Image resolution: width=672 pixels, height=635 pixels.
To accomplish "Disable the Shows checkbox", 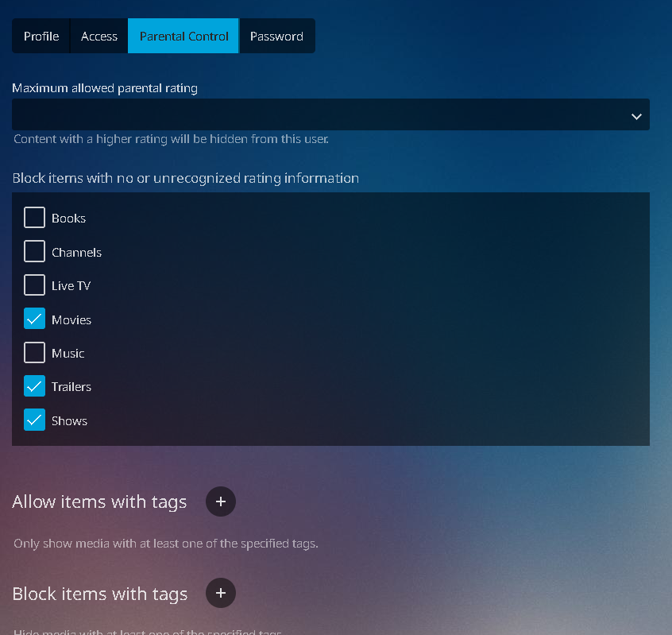I will (34, 420).
